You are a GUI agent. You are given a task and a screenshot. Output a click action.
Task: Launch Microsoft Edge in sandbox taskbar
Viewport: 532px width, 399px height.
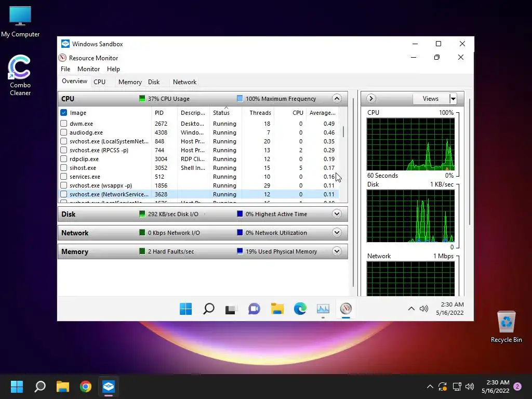[300, 309]
